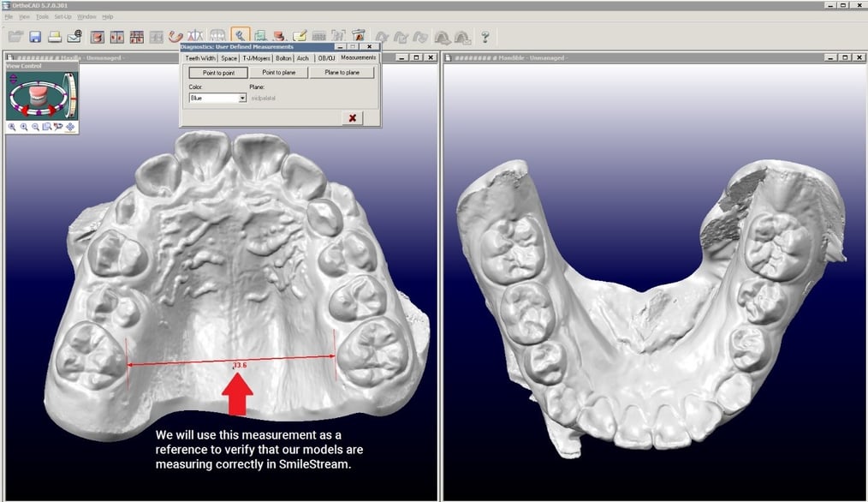Select the Point to plane measurement mode
Image resolution: width=868 pixels, height=502 pixels.
[278, 72]
